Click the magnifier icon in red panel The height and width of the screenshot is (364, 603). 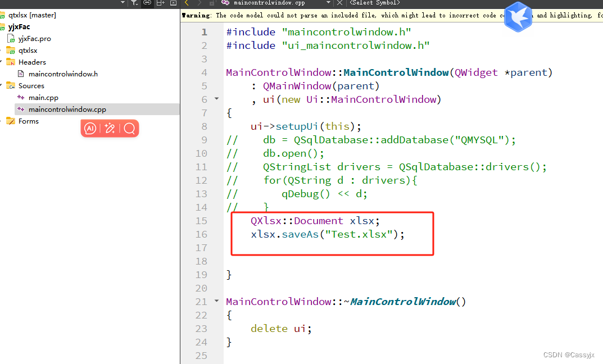[x=130, y=128]
